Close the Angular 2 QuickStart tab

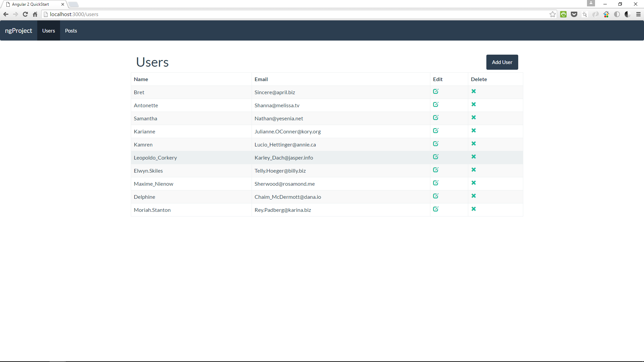(62, 4)
